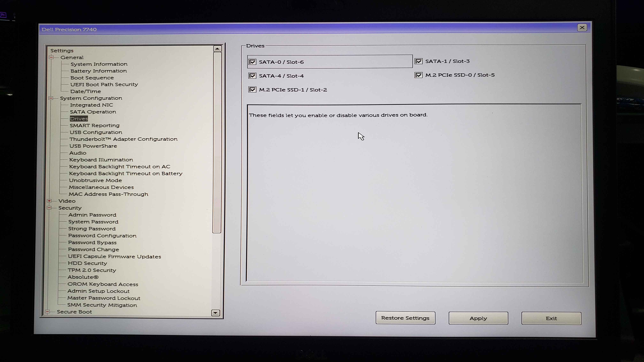Select SATA Operation

(x=93, y=112)
